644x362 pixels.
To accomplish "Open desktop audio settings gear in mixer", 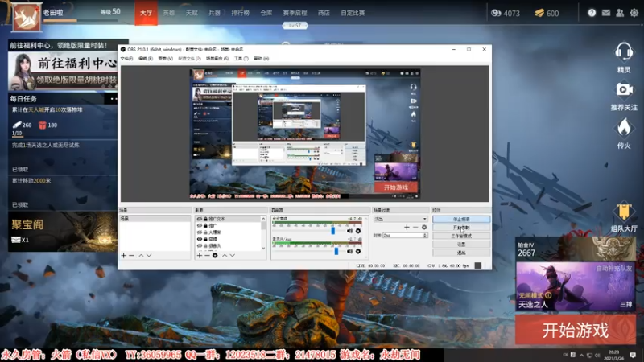I will point(358,231).
